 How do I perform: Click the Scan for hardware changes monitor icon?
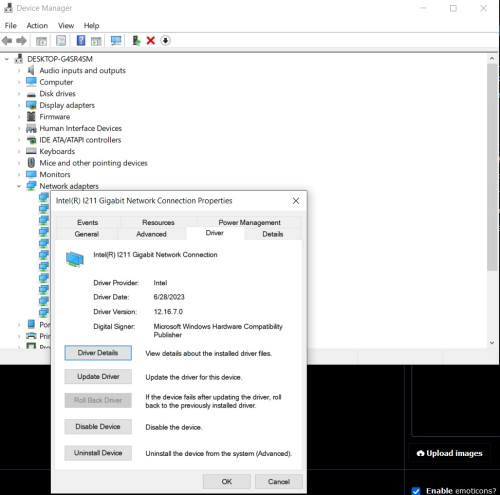[116, 41]
